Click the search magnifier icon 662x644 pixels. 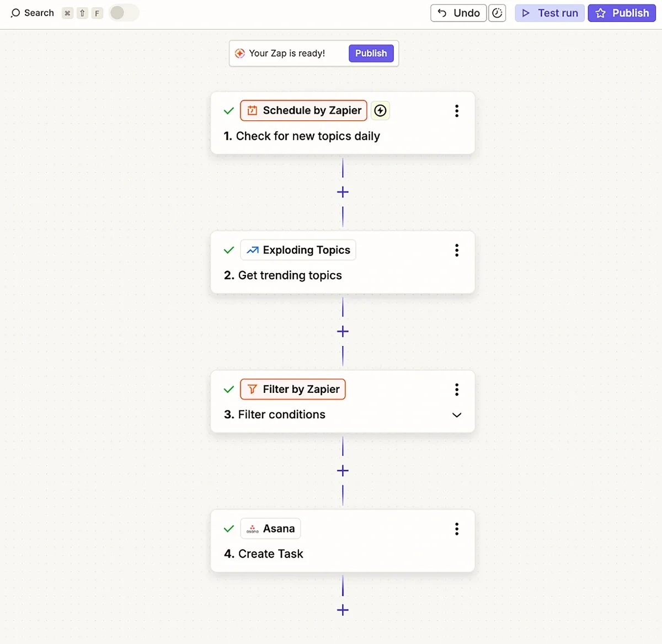click(15, 13)
